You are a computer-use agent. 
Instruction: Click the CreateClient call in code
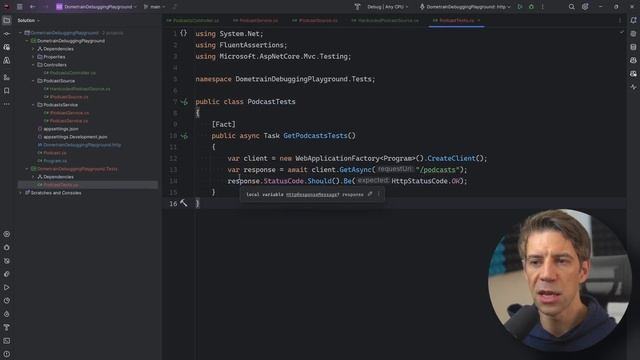click(x=451, y=158)
